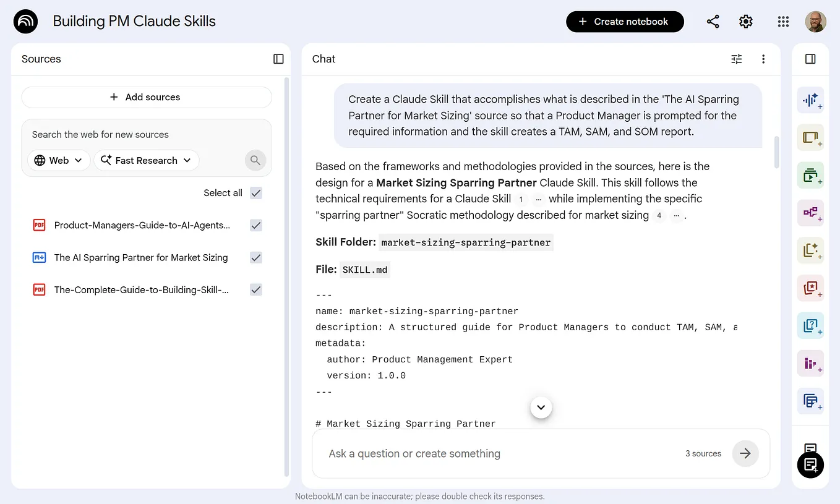Uncheck the Product-Managers-Guide-to-AI-Agents source
The width and height of the screenshot is (840, 504).
[256, 225]
